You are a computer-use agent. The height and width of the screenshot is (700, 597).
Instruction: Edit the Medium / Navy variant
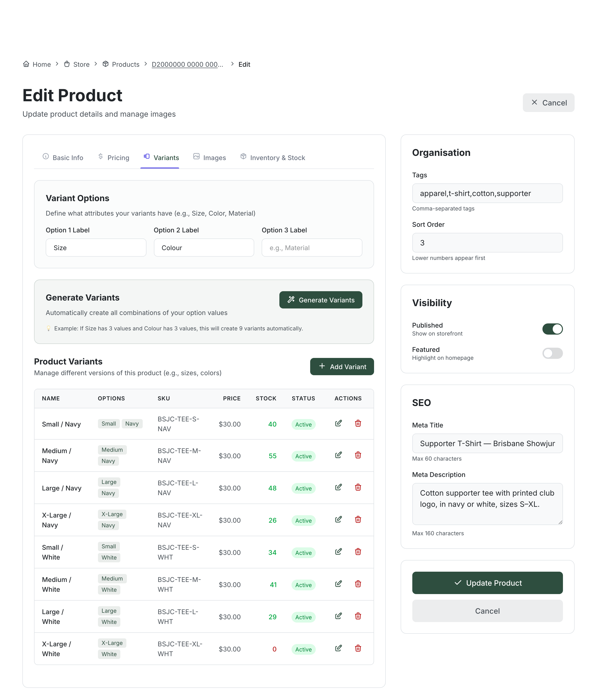(x=338, y=455)
